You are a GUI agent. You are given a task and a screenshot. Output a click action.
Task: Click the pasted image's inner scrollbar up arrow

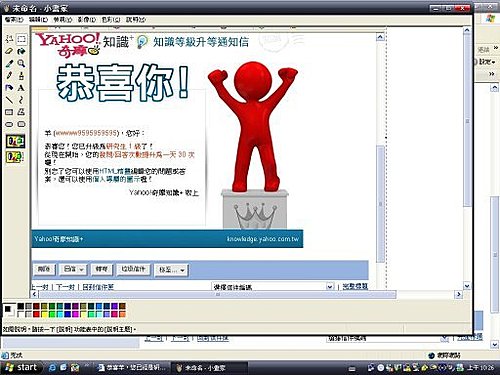tap(380, 37)
